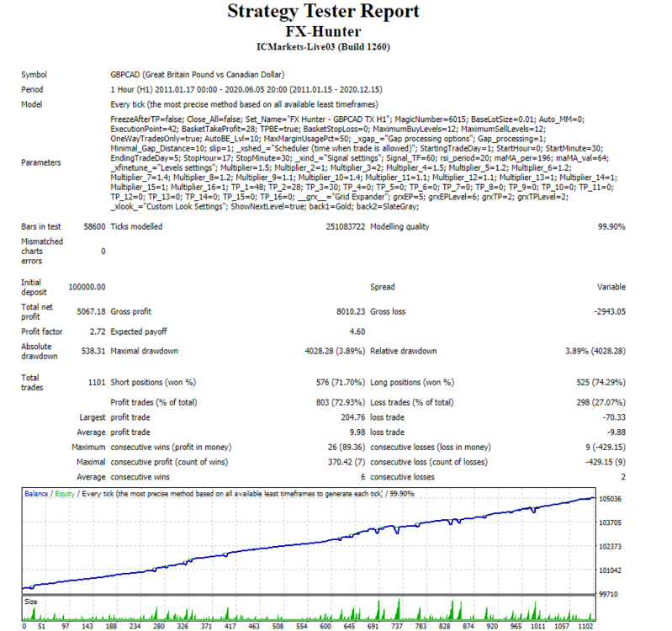Image resolution: width=672 pixels, height=631 pixels.
Task: Click Gross loss value -2943.05
Action: 610,311
